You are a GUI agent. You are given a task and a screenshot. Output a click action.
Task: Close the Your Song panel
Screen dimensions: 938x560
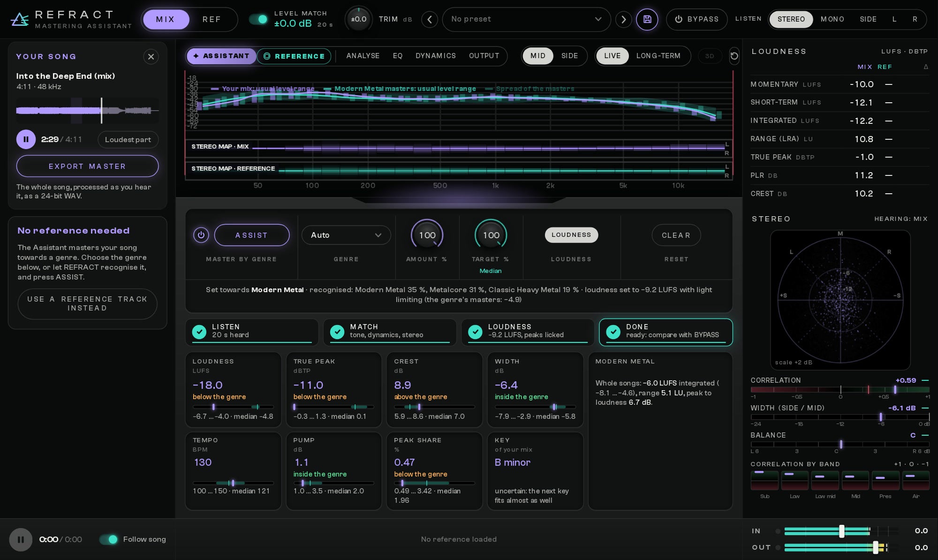point(151,57)
